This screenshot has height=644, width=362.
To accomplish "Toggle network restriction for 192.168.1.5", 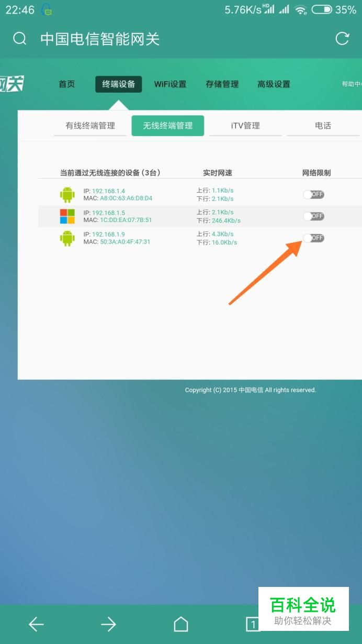I will pos(313,216).
